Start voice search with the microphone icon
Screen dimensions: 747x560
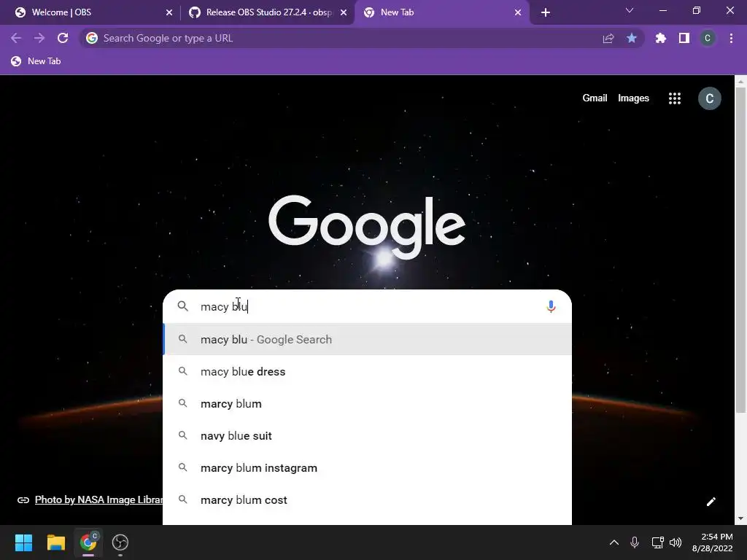click(x=551, y=306)
